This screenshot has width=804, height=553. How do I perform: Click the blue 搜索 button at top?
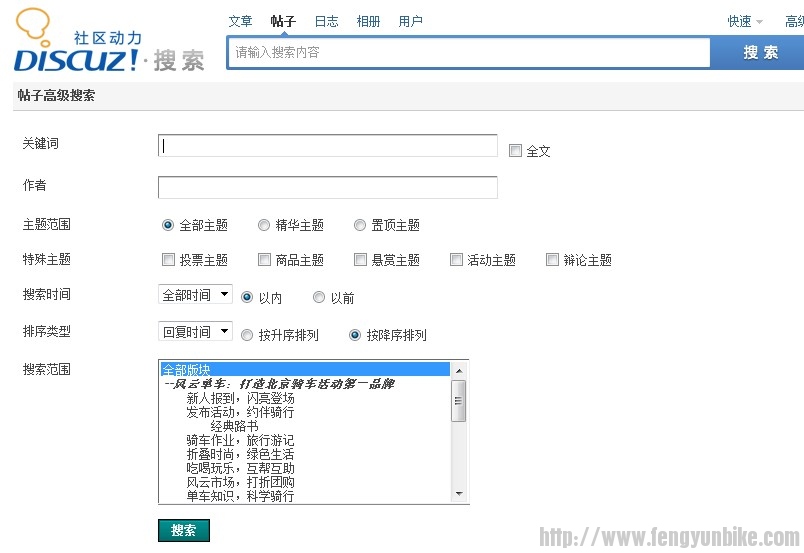click(x=759, y=52)
